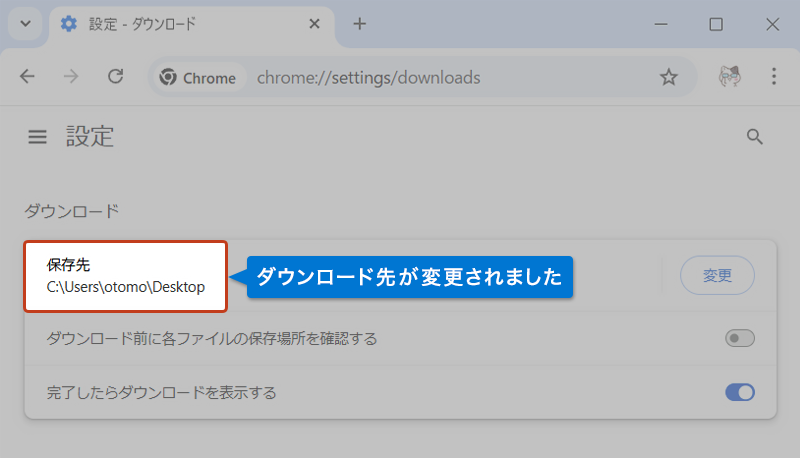Disable showing downloads when complete
The height and width of the screenshot is (458, 800).
pyautogui.click(x=739, y=392)
